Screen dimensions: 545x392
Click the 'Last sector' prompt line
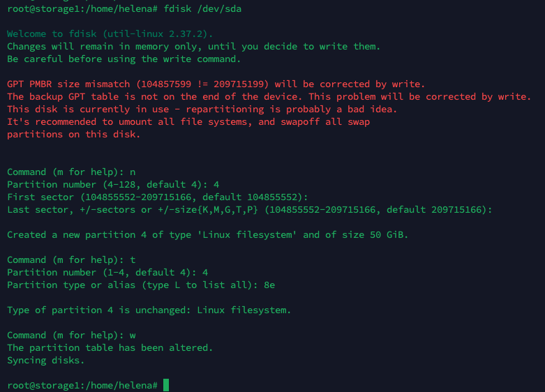tap(249, 209)
